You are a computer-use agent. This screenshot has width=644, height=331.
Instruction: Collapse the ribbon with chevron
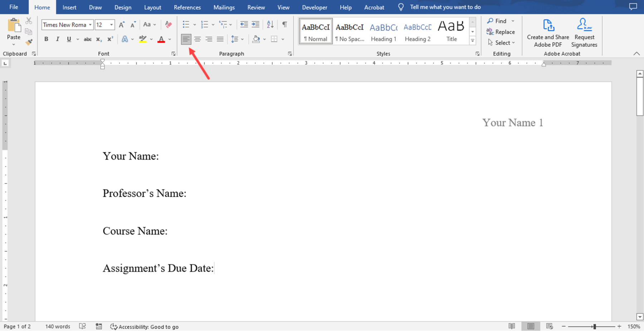(x=636, y=54)
